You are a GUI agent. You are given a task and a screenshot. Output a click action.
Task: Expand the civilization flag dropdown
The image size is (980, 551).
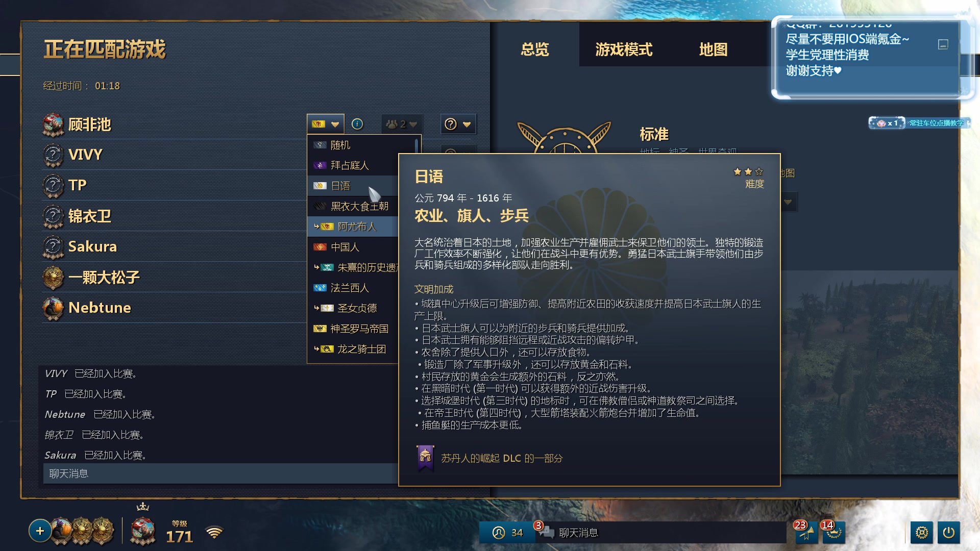point(326,124)
